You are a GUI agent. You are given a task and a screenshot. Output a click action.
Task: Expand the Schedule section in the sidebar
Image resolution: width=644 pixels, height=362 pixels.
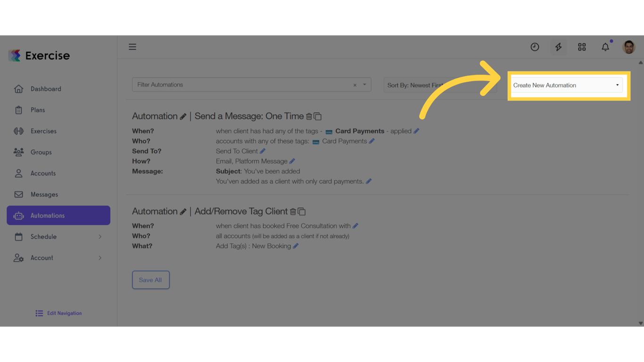(58, 236)
